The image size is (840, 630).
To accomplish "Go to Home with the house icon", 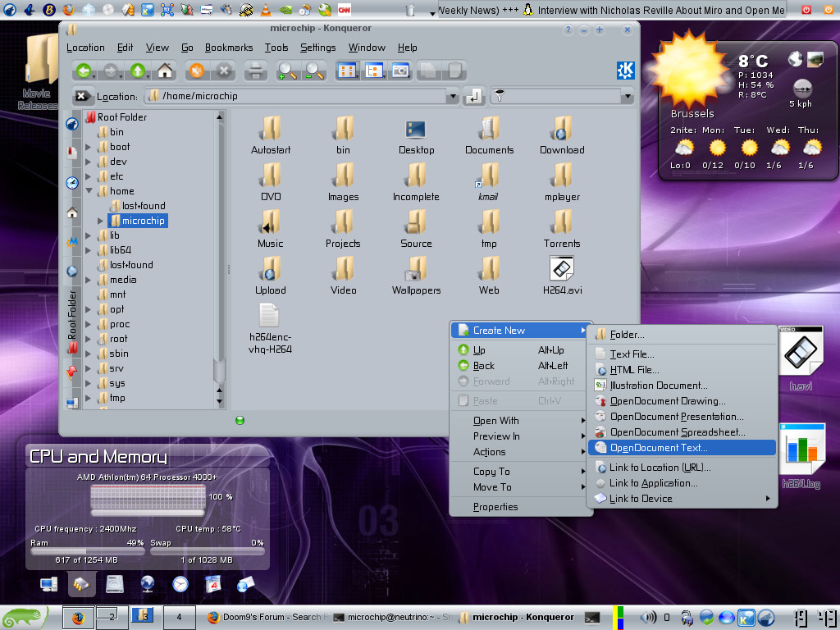I will 165,71.
